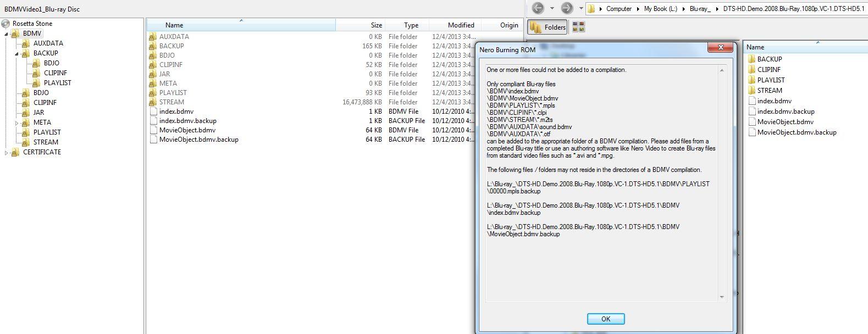Click the AUXDATA folder icon in the compilation tree
The image size is (868, 334).
point(26,43)
